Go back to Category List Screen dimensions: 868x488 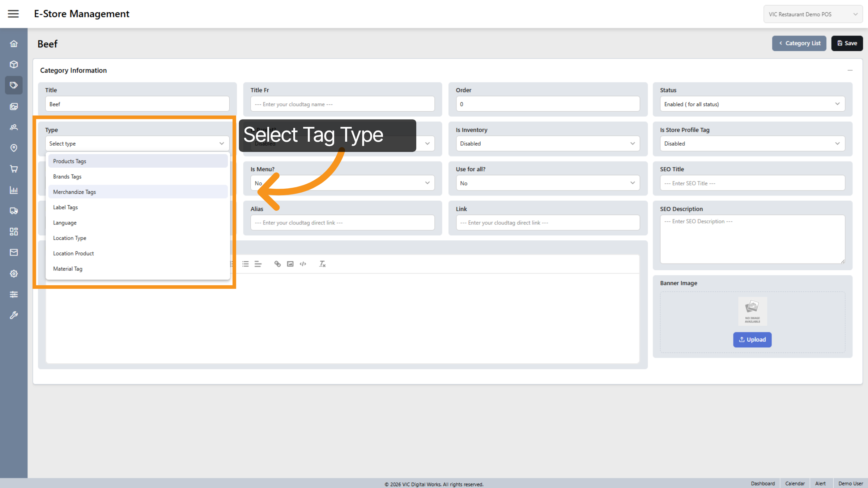click(799, 43)
